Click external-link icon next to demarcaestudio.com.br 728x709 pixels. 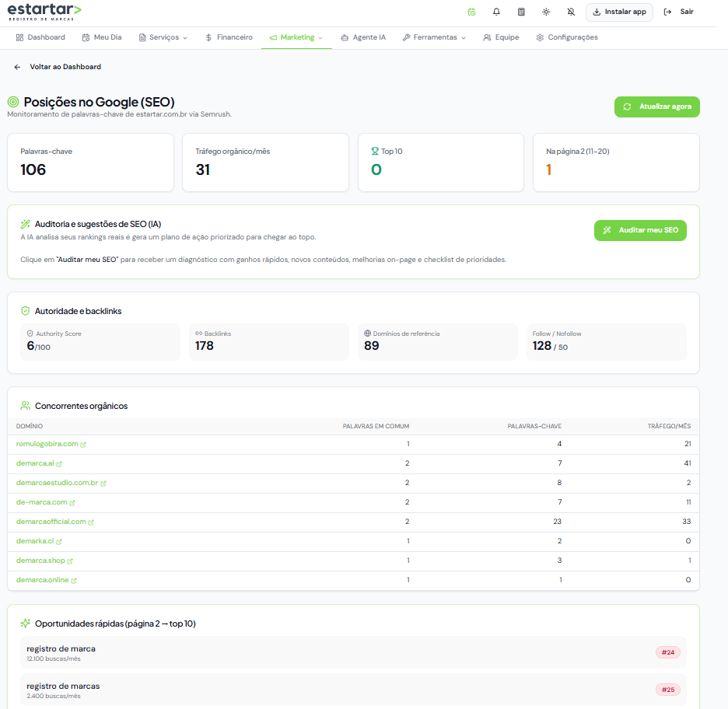coord(103,484)
